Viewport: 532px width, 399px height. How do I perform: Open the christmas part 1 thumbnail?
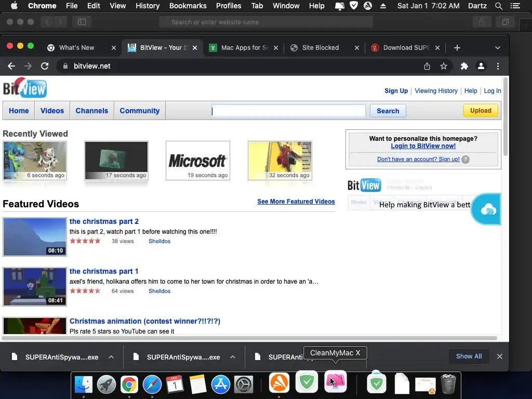point(35,287)
